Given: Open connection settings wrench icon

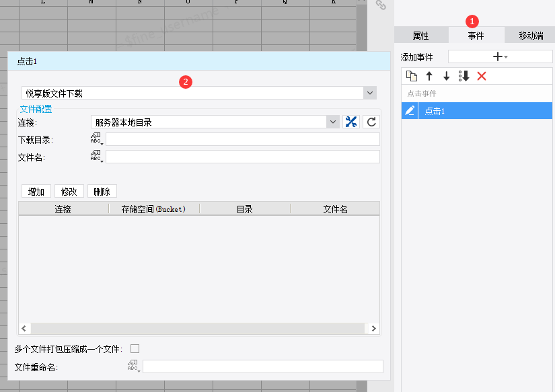Looking at the screenshot, I should point(351,122).
